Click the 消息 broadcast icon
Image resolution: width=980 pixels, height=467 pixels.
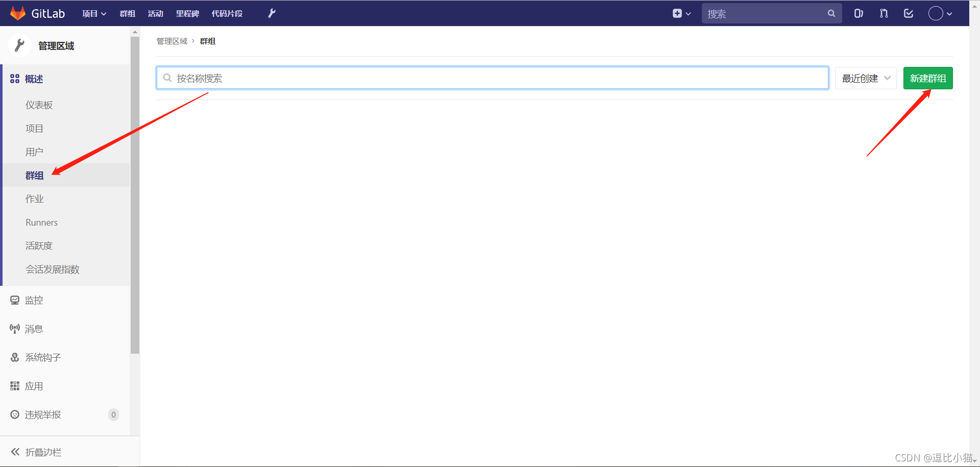pos(15,329)
